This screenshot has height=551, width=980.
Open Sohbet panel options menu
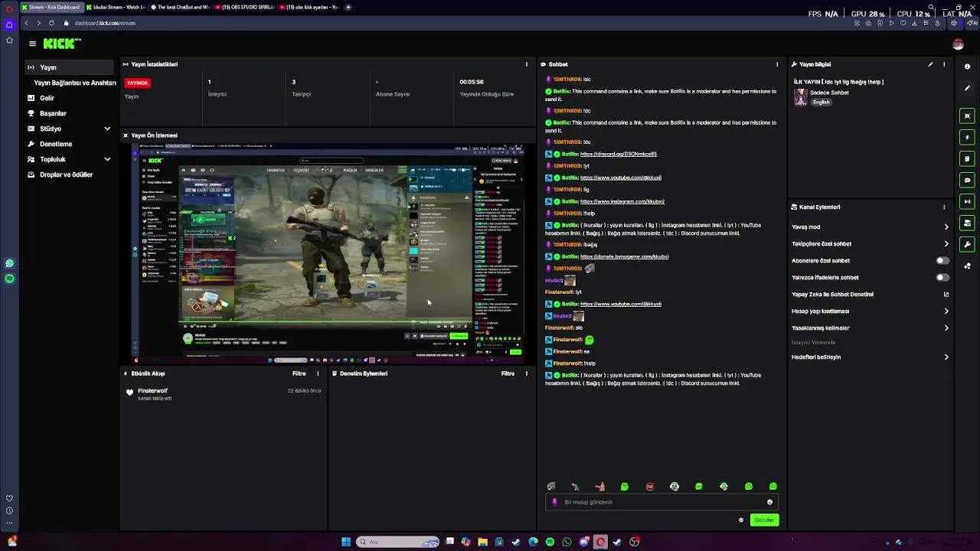pyautogui.click(x=777, y=64)
